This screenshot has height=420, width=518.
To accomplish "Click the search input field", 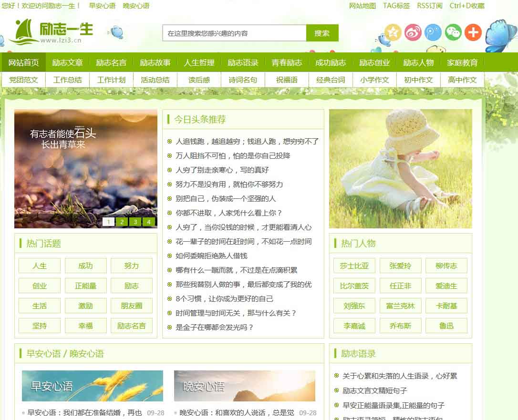I will [234, 33].
